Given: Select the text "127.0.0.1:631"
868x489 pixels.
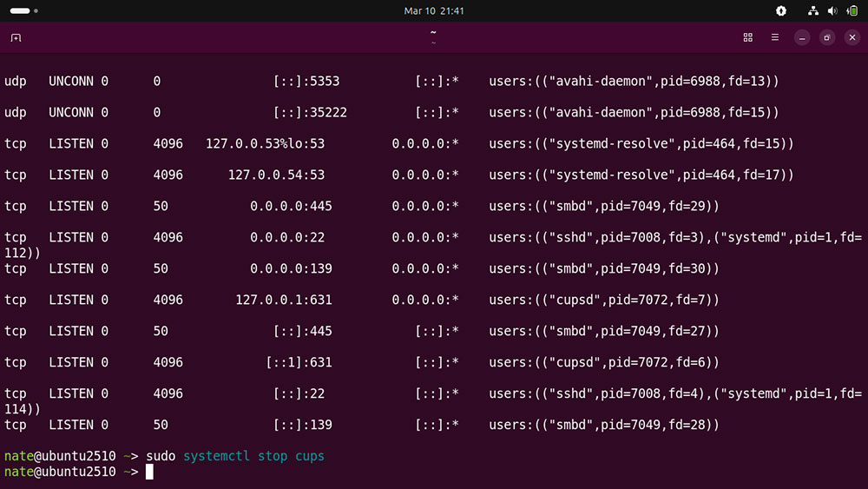Looking at the screenshot, I should click(x=284, y=300).
